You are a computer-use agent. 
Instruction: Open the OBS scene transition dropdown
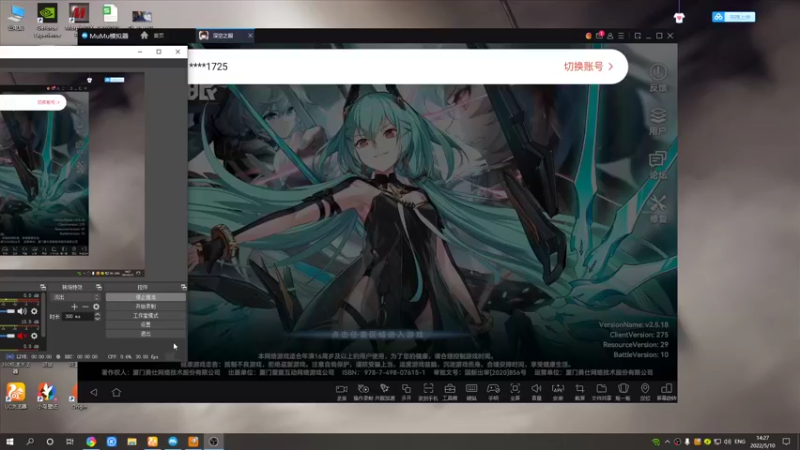point(76,297)
